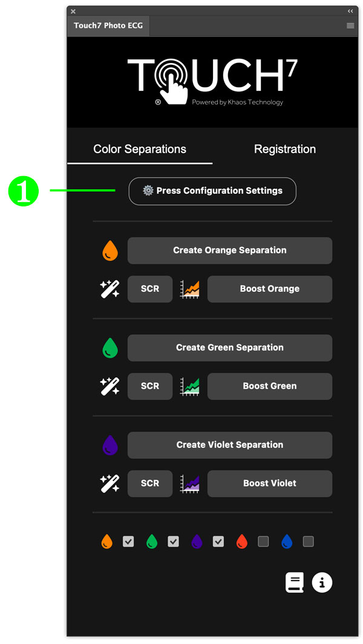Click the magic wand icon in Orange section
The height and width of the screenshot is (644, 363).
110,289
